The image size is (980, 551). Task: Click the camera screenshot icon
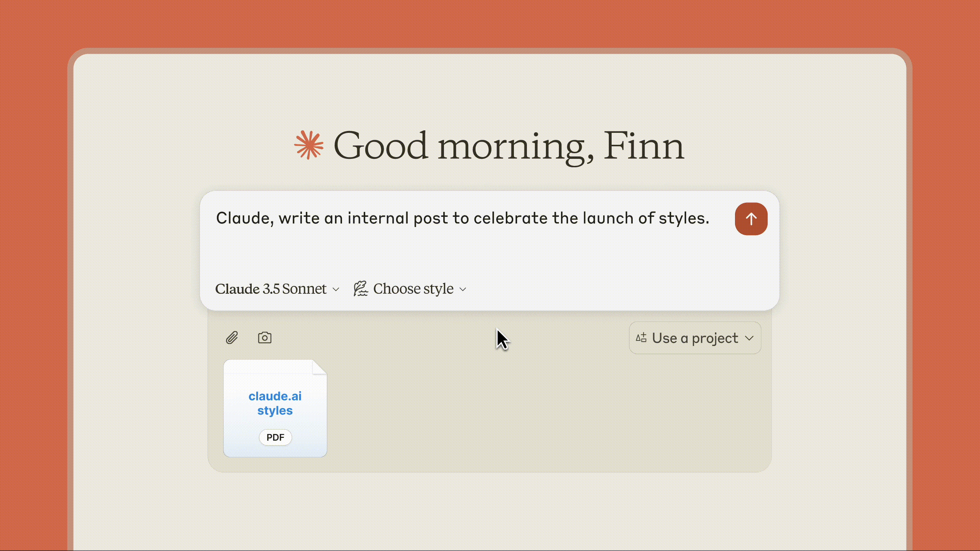[265, 338]
